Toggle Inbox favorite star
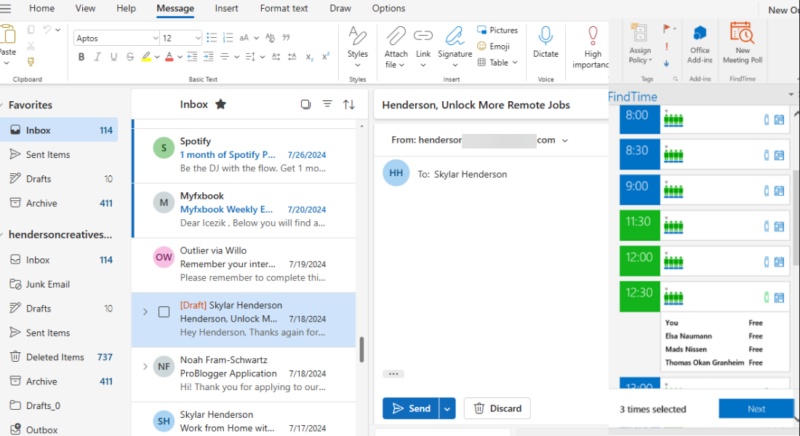Screen dimensions: 800x436 [220, 105]
